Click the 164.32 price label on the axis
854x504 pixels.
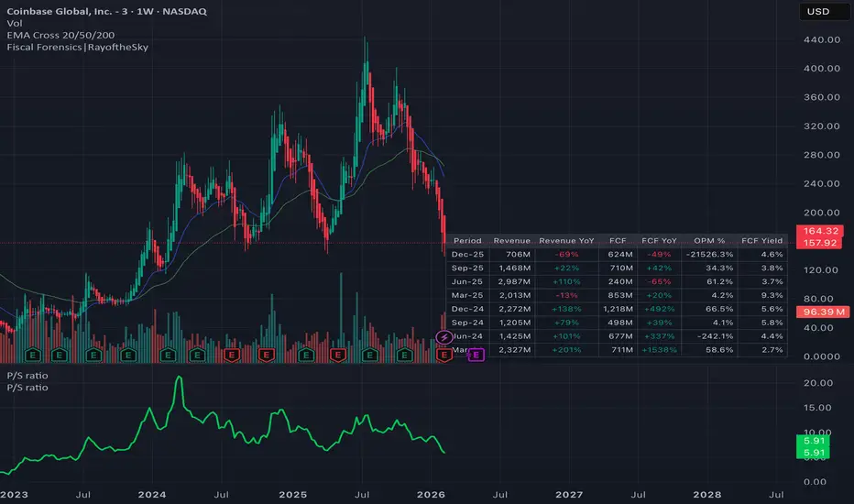(x=821, y=231)
